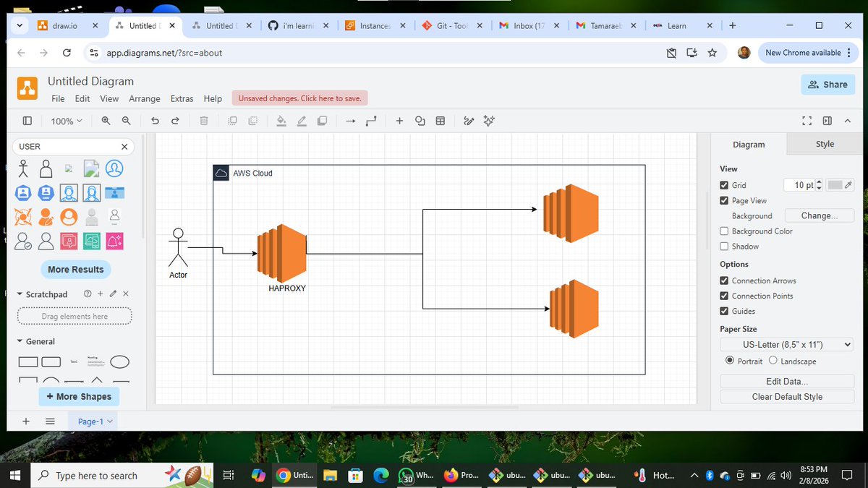This screenshot has width=868, height=488.
Task: Toggle the Format panel icon
Action: [827, 121]
